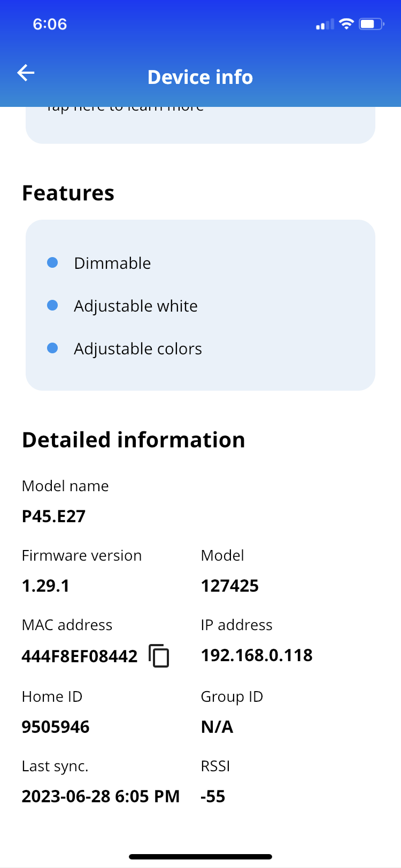Tap the Home ID value 9505946
401x868 pixels.
coord(56,727)
